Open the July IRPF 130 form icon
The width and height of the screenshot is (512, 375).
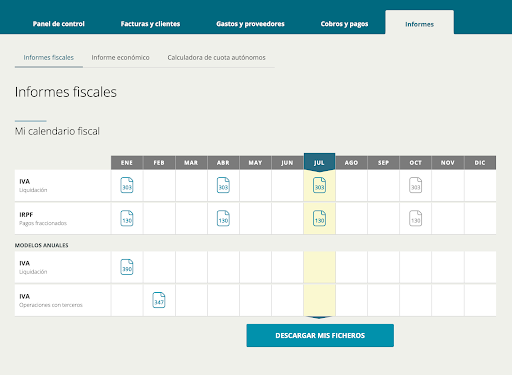pos(319,218)
